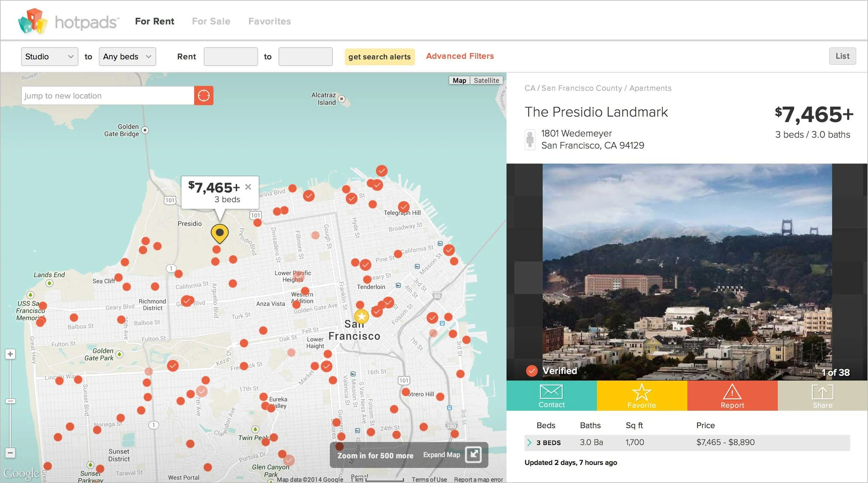
Task: Click the Verified checkmark badge
Action: [x=531, y=371]
